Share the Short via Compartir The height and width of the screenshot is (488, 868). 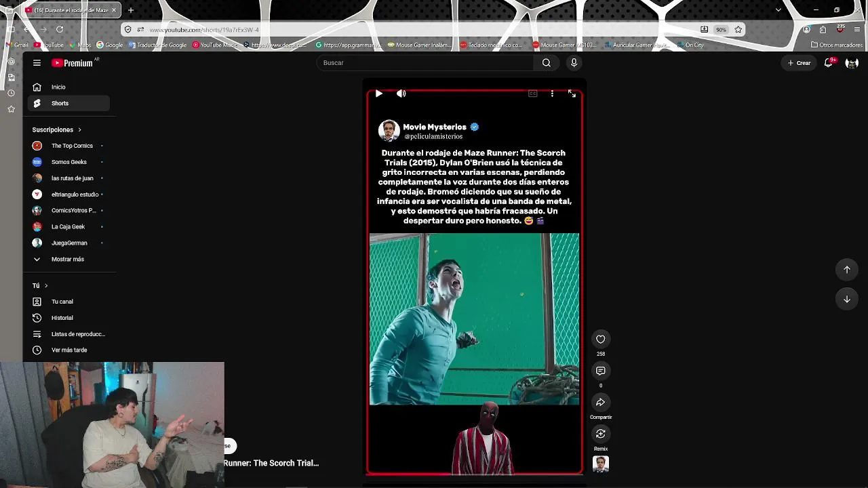(x=600, y=403)
